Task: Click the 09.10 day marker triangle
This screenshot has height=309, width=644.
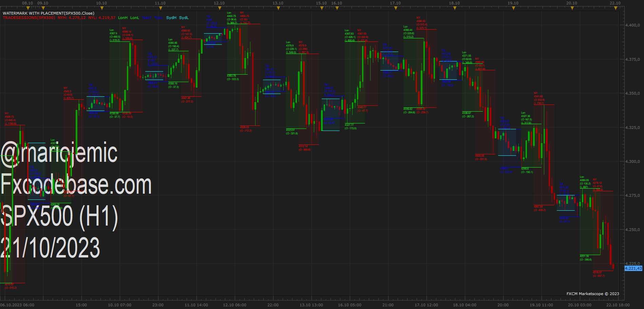Action: [x=43, y=8]
